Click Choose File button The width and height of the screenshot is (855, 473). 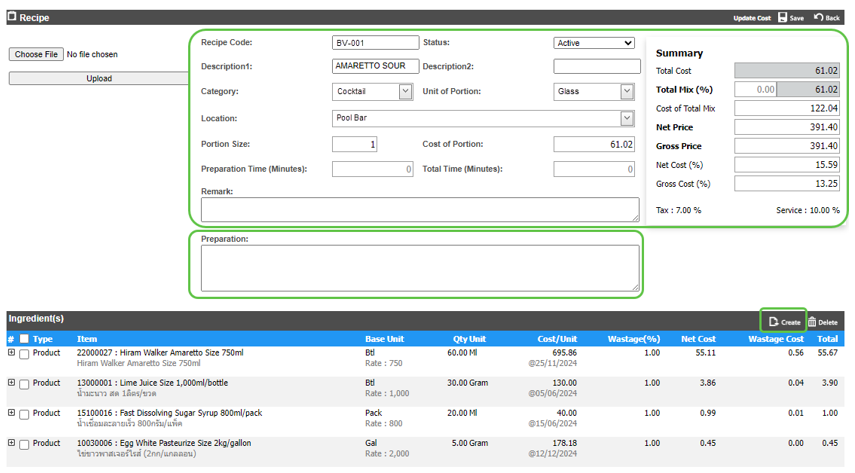[x=37, y=54]
